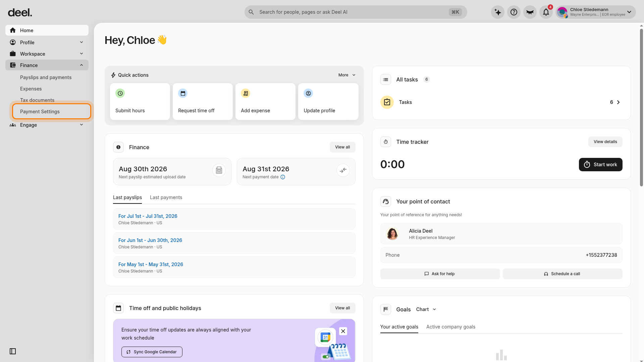This screenshot has width=644, height=362.
Task: Click the payslip document icon
Action: [x=219, y=170]
